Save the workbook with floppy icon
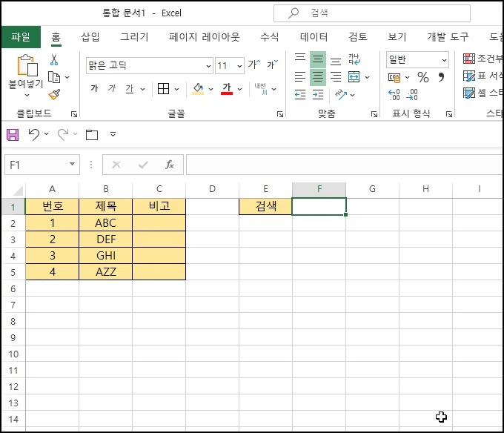504x433 pixels. click(x=13, y=135)
